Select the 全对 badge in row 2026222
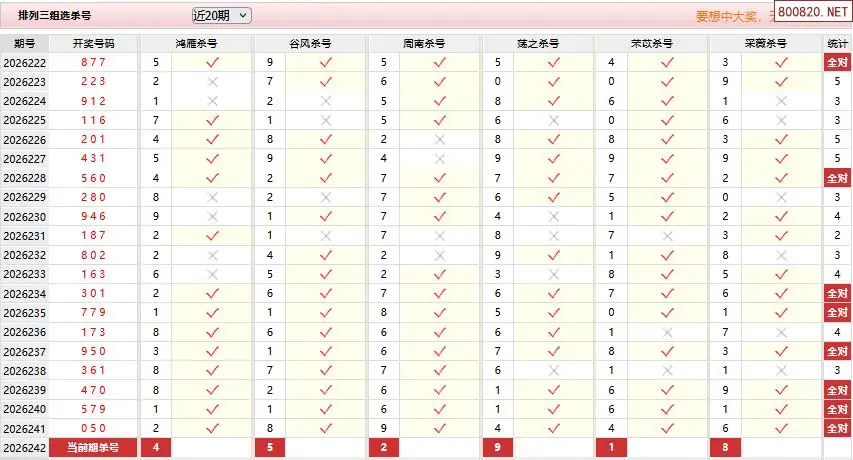 [x=837, y=63]
